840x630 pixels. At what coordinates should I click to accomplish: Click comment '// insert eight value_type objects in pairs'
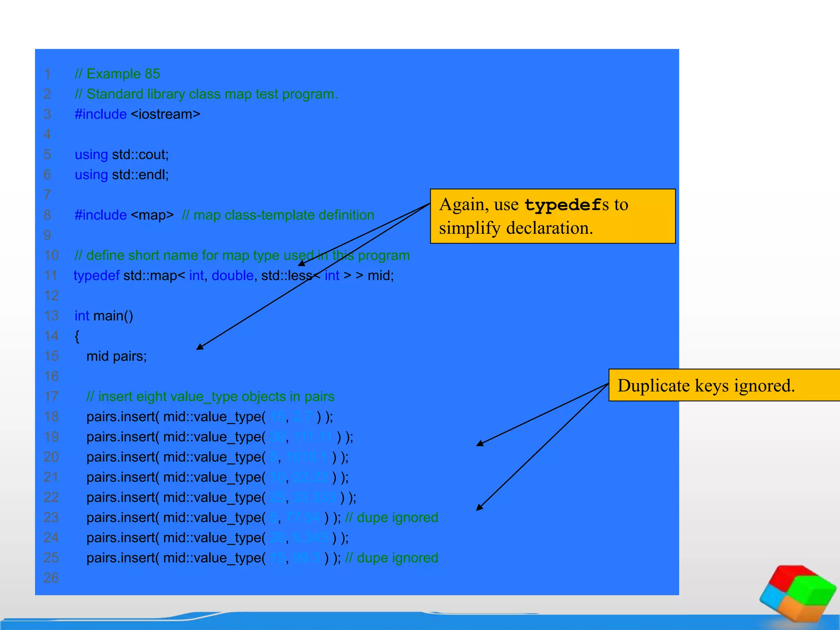(x=210, y=397)
